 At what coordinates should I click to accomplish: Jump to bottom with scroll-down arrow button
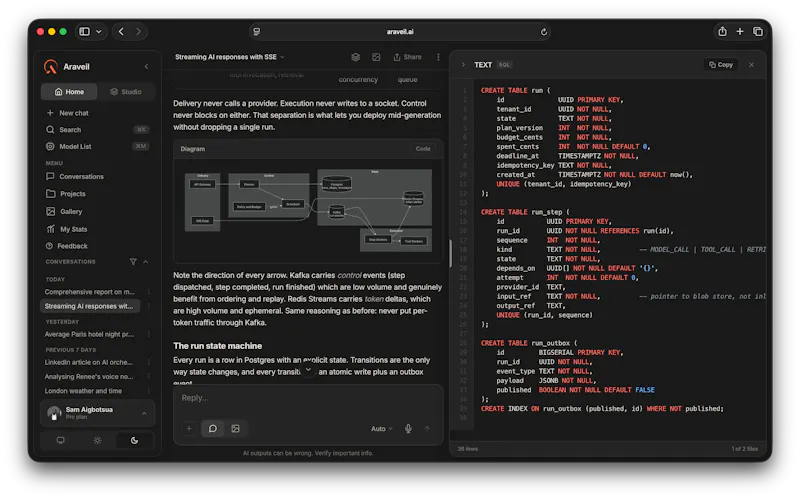pyautogui.click(x=308, y=369)
